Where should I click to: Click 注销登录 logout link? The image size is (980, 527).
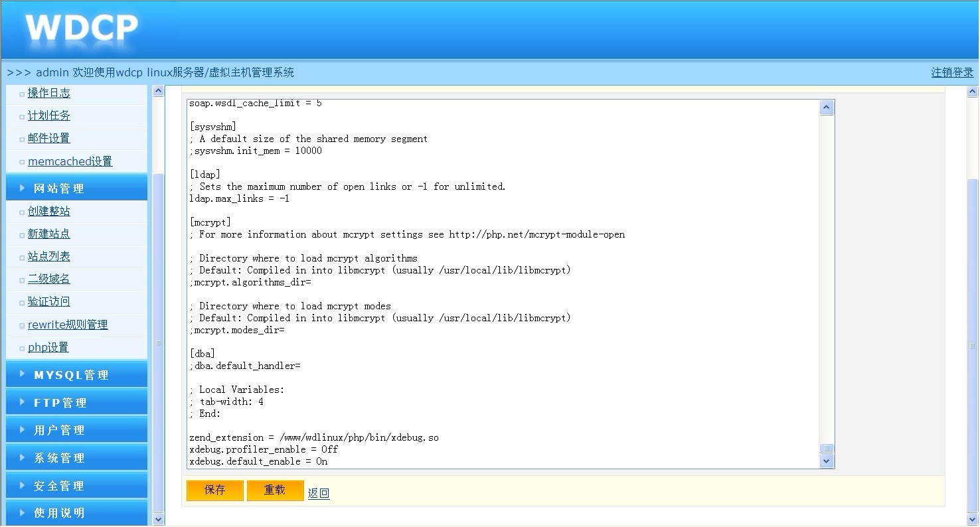click(951, 72)
